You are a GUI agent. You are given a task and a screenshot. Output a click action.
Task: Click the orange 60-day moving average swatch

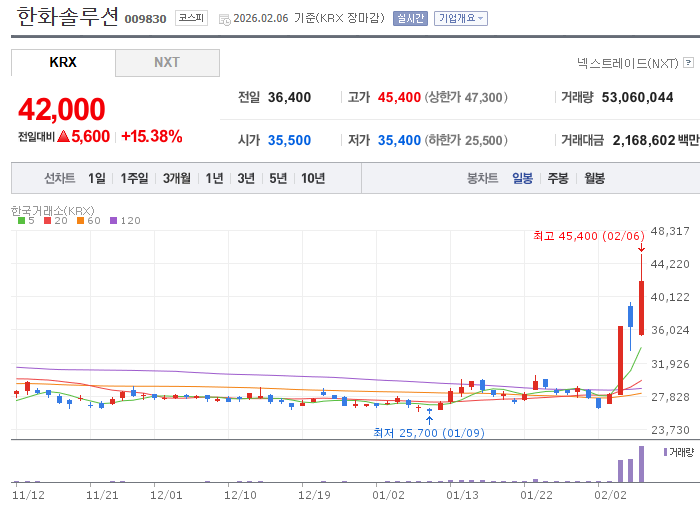80,221
